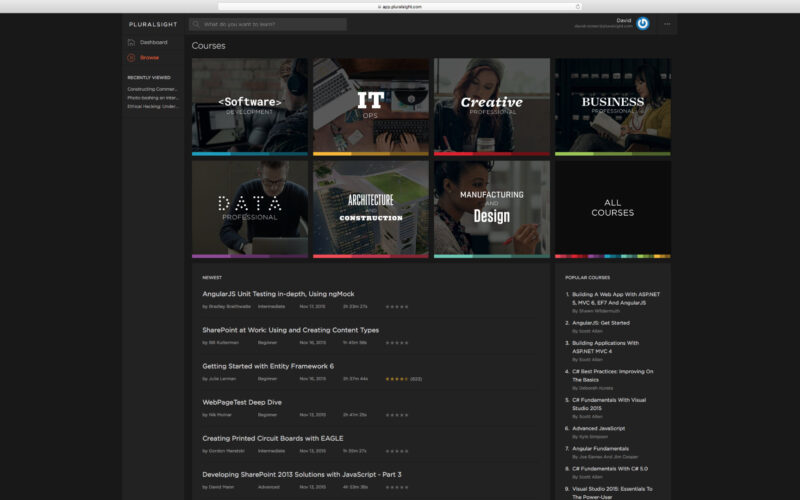Open the Data Professional category tile
Viewport: 800px width, 500px height.
tap(249, 209)
